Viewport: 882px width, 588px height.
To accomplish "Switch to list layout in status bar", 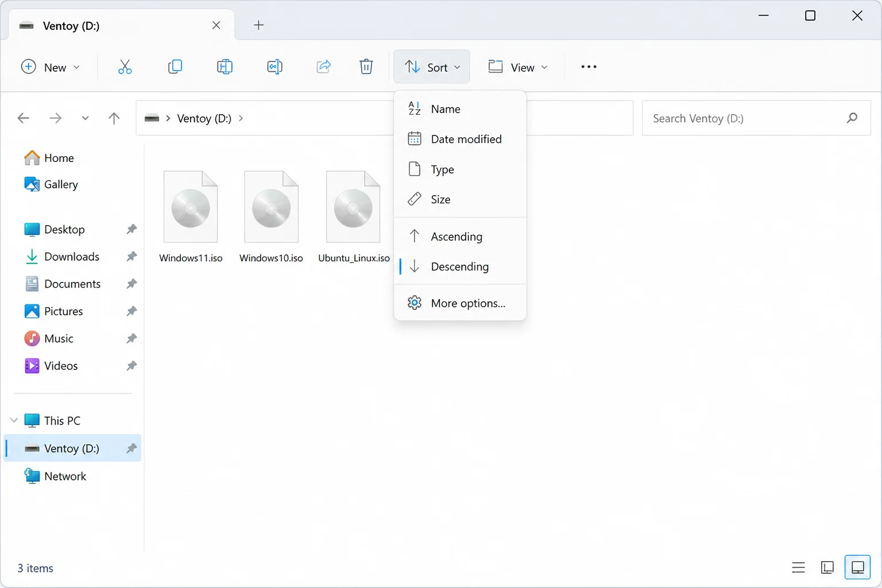I will tap(798, 568).
